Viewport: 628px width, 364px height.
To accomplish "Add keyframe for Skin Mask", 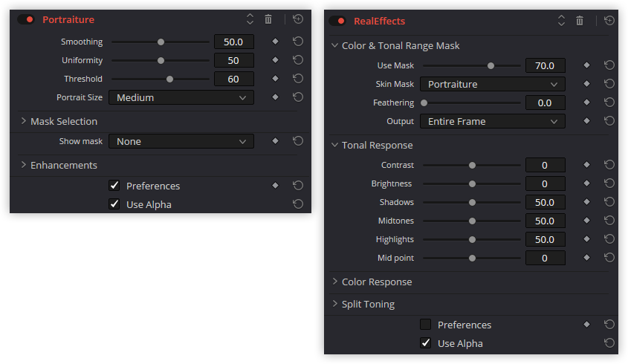I will click(x=586, y=84).
